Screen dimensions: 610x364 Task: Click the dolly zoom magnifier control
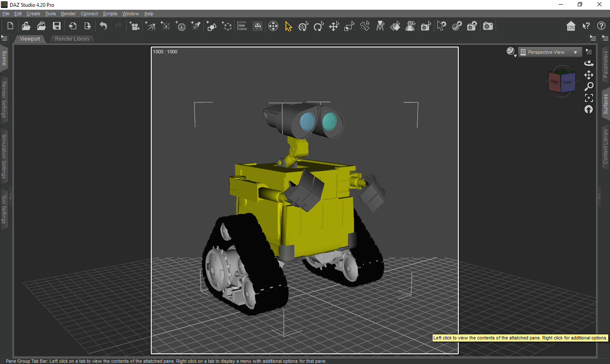click(x=589, y=86)
